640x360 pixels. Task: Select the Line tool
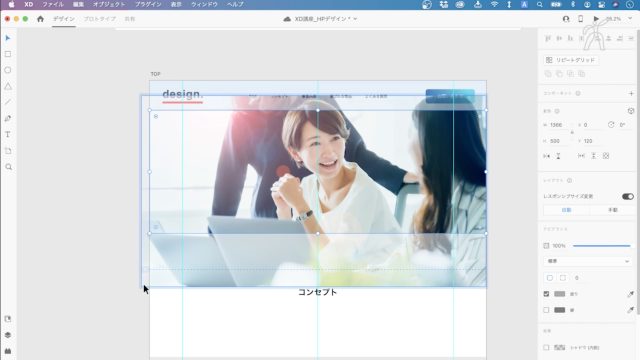tap(8, 102)
